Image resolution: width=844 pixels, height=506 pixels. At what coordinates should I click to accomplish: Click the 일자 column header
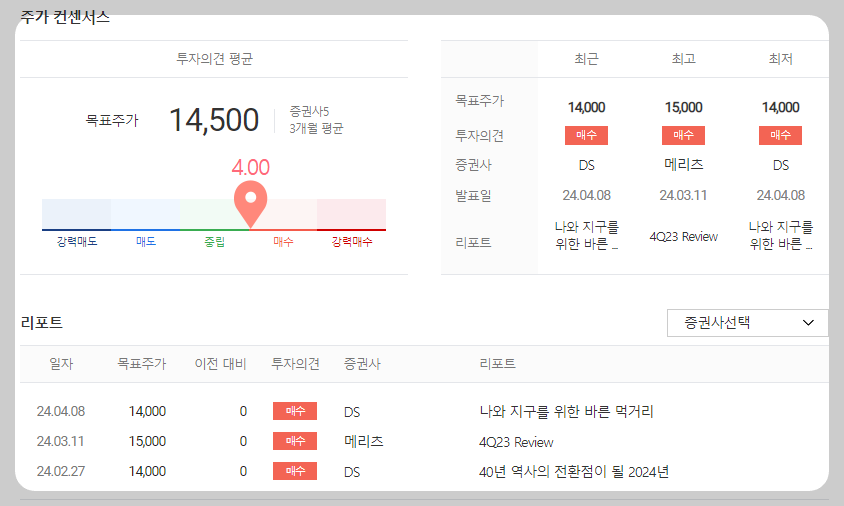coord(61,364)
